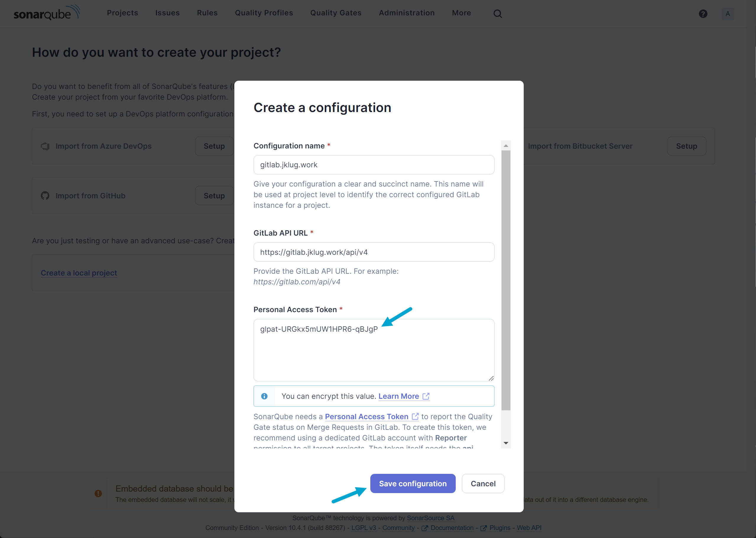Click the GitHub icon beside Import from GitHub

tap(45, 196)
